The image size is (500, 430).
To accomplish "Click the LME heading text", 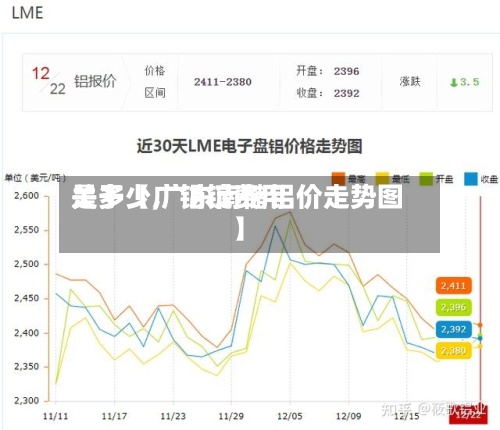I will (x=27, y=13).
